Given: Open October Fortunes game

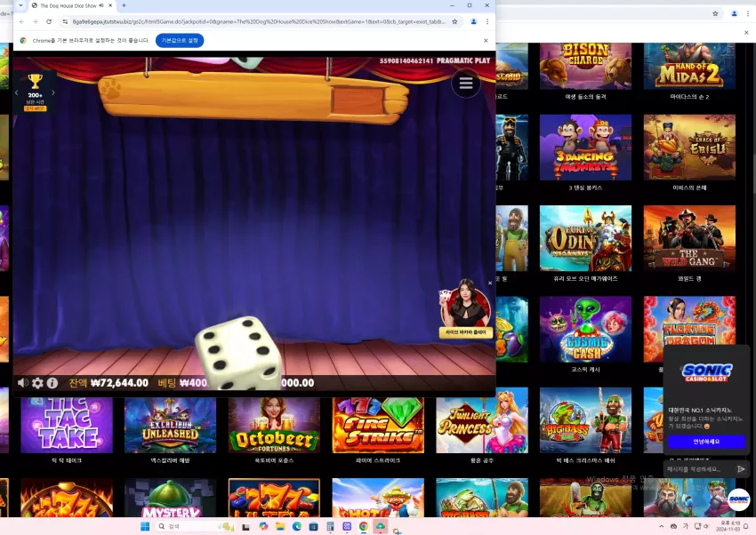Looking at the screenshot, I should 274,425.
